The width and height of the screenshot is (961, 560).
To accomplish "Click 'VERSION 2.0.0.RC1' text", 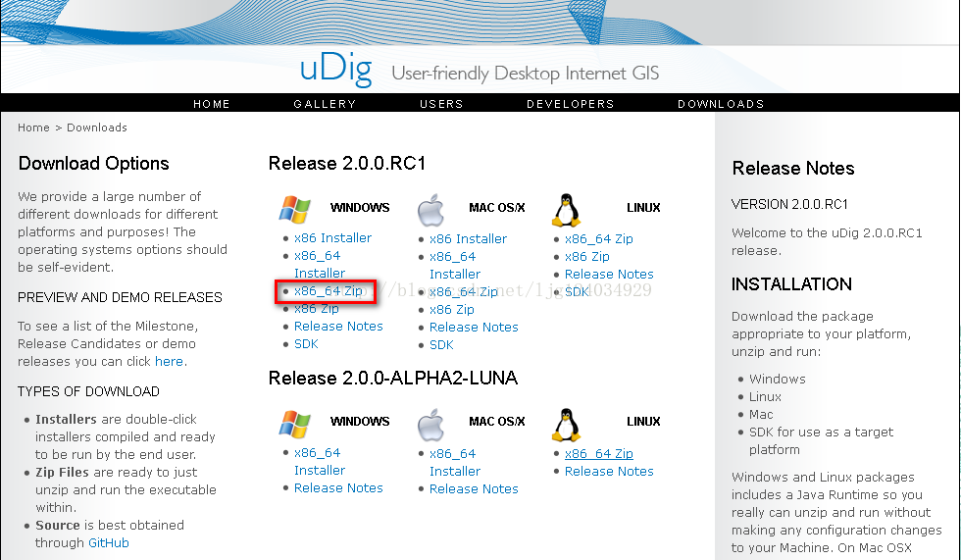I will 789,204.
